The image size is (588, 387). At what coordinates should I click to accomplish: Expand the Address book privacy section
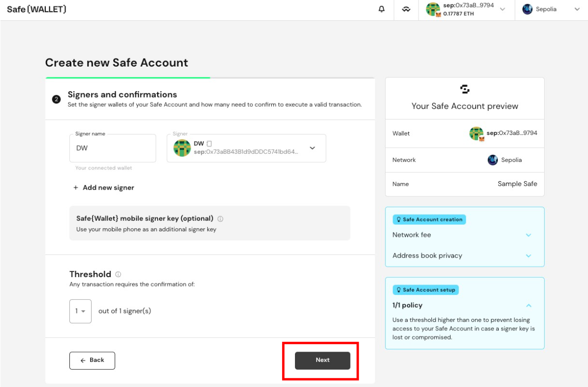tap(529, 256)
